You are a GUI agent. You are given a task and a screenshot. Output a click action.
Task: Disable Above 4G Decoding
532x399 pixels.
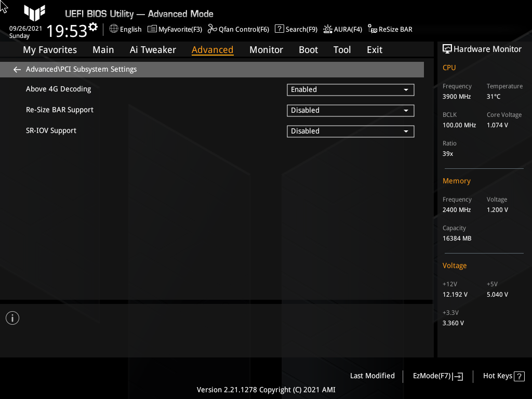[x=350, y=89]
